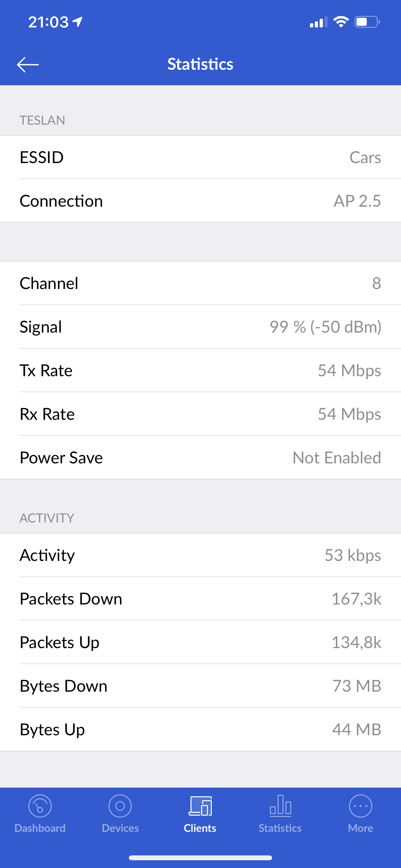Tap the back arrow icon

pyautogui.click(x=28, y=64)
